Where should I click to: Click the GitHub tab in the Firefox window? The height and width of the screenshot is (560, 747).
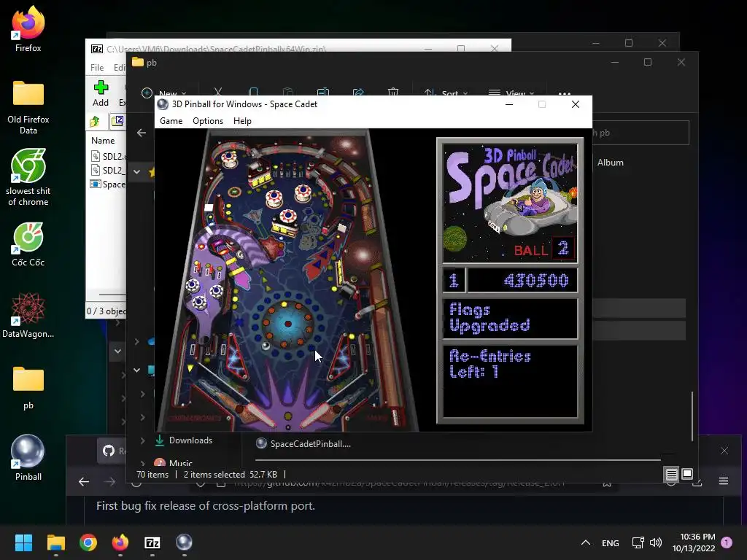(113, 451)
